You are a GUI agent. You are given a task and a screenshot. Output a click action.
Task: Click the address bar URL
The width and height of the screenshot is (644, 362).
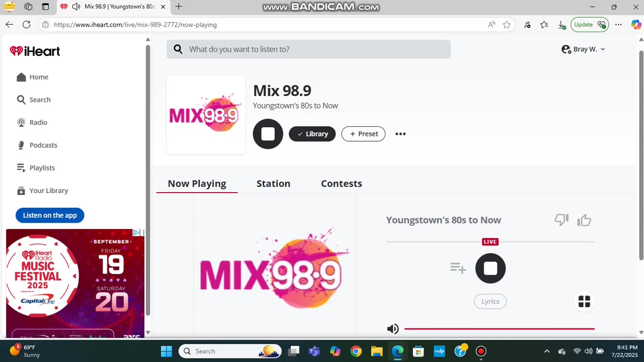pos(135,25)
